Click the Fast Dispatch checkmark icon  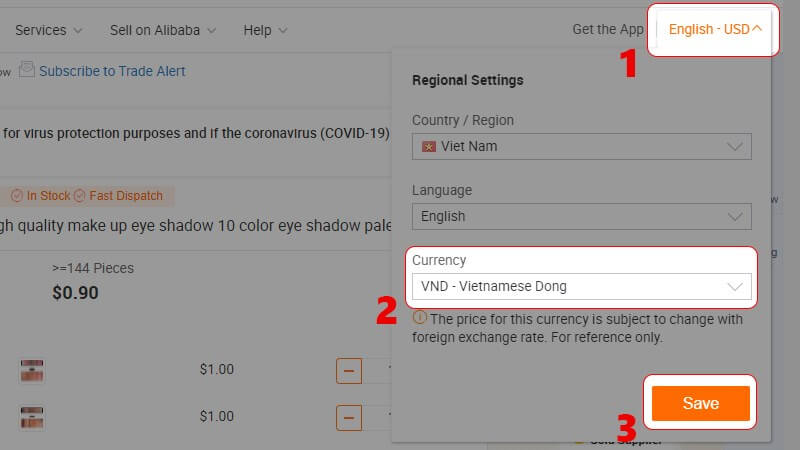click(80, 195)
